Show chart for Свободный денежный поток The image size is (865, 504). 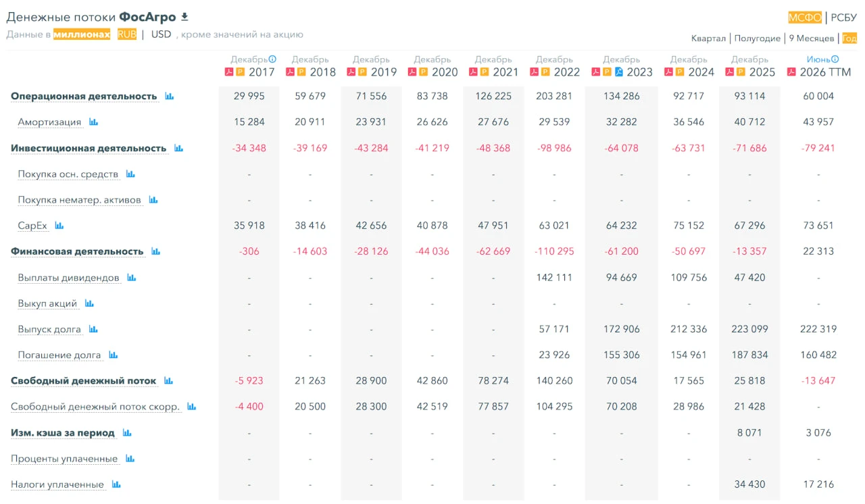pyautogui.click(x=169, y=381)
